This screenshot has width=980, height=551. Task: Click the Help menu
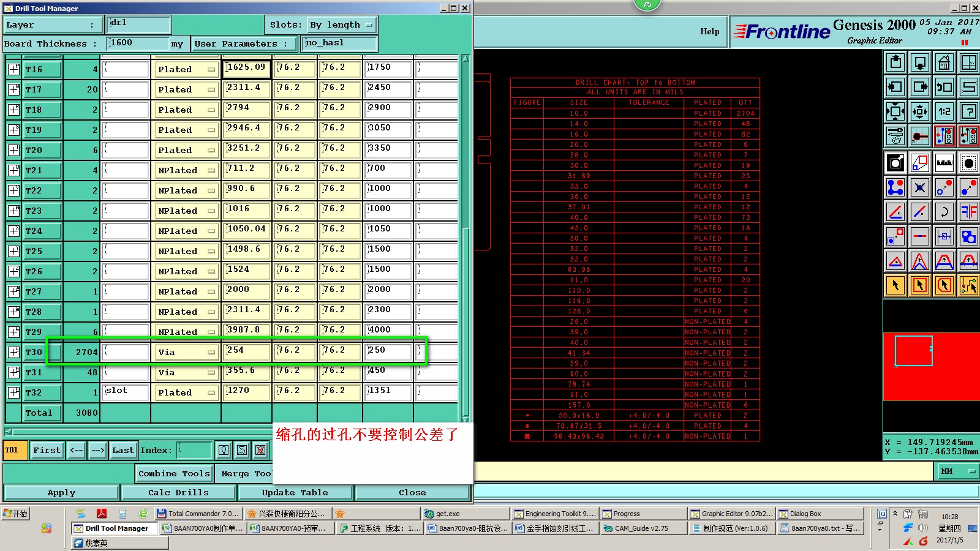point(710,32)
